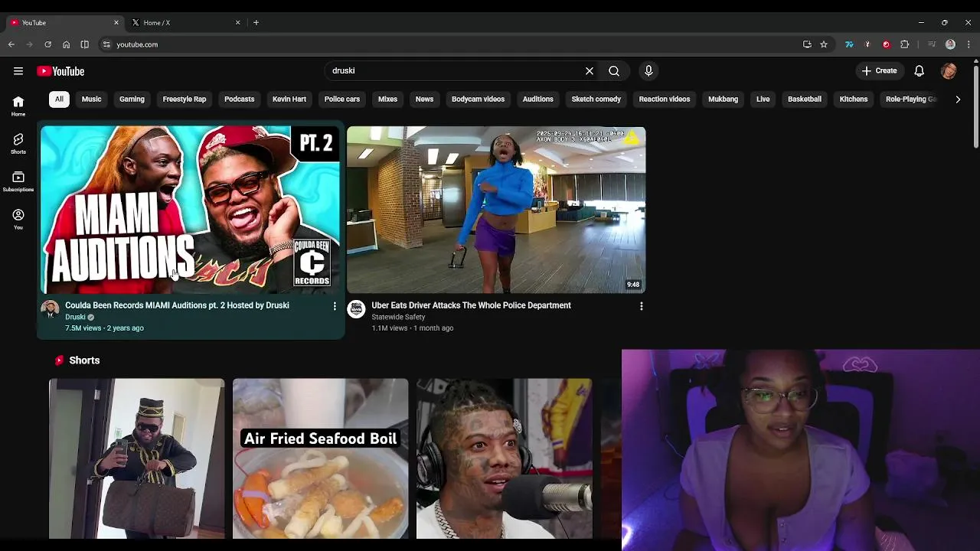Select the Kevin Hart chip

(289, 99)
